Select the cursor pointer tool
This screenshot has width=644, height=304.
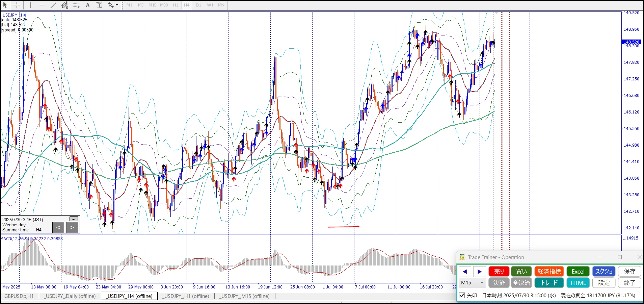point(5,5)
